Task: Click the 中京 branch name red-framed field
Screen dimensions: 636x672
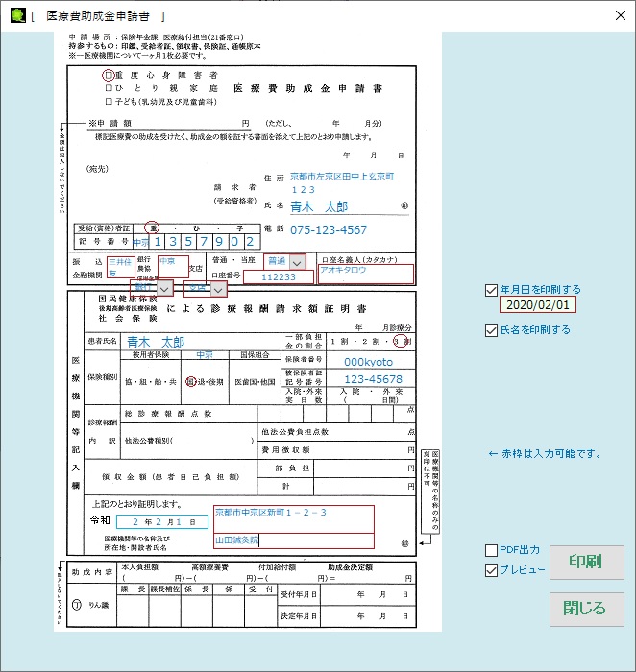Action: click(x=173, y=267)
